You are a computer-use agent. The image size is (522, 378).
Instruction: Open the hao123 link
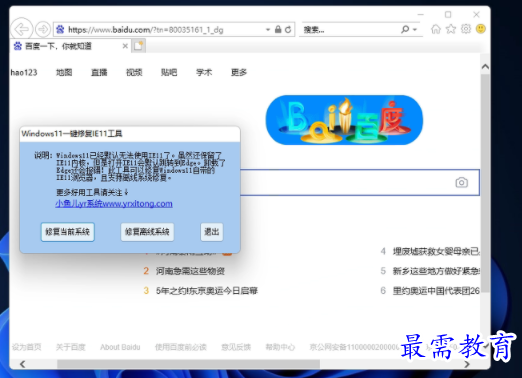[x=24, y=72]
